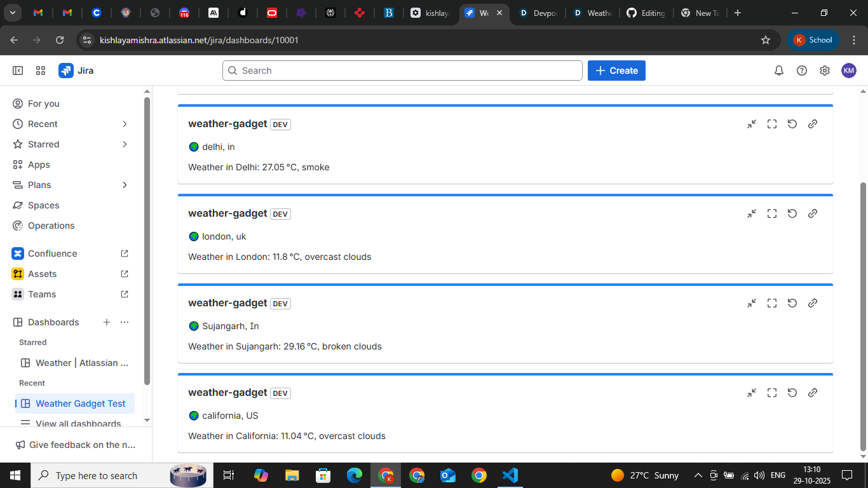
Task: Refresh the Delhi weather-gadget
Action: (x=792, y=124)
